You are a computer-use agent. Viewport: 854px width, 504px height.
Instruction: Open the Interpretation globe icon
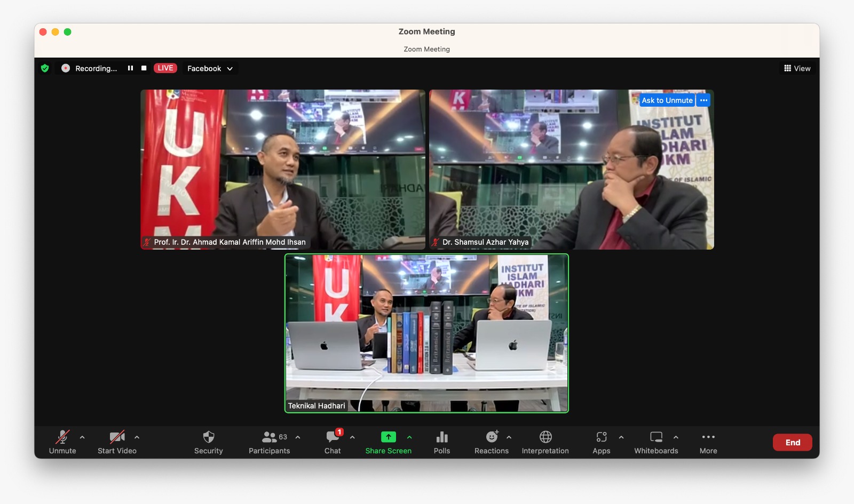click(545, 438)
